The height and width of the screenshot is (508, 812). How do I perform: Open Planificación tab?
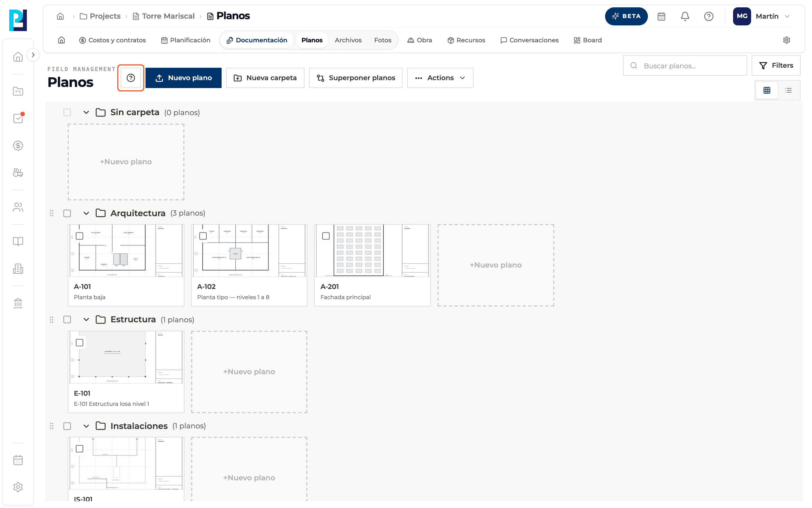(186, 40)
